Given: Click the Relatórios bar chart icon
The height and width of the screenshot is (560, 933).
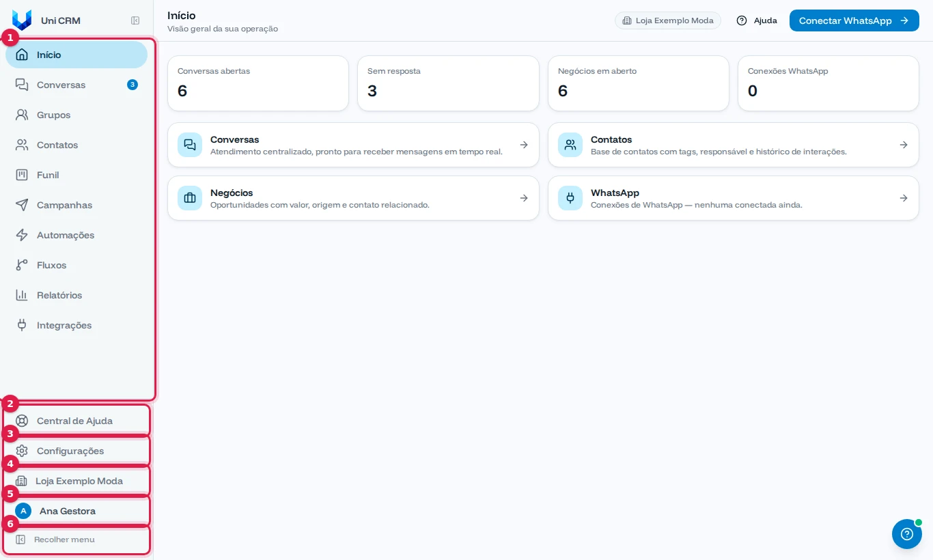Looking at the screenshot, I should (x=22, y=295).
